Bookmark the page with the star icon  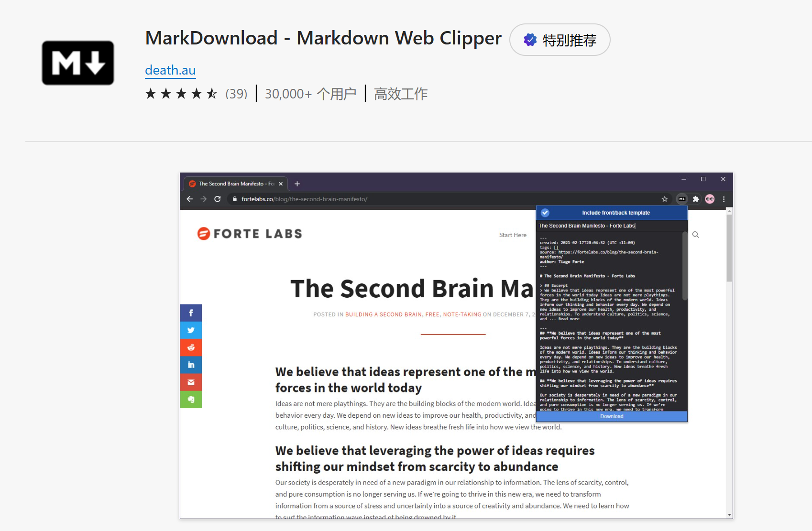tap(665, 199)
